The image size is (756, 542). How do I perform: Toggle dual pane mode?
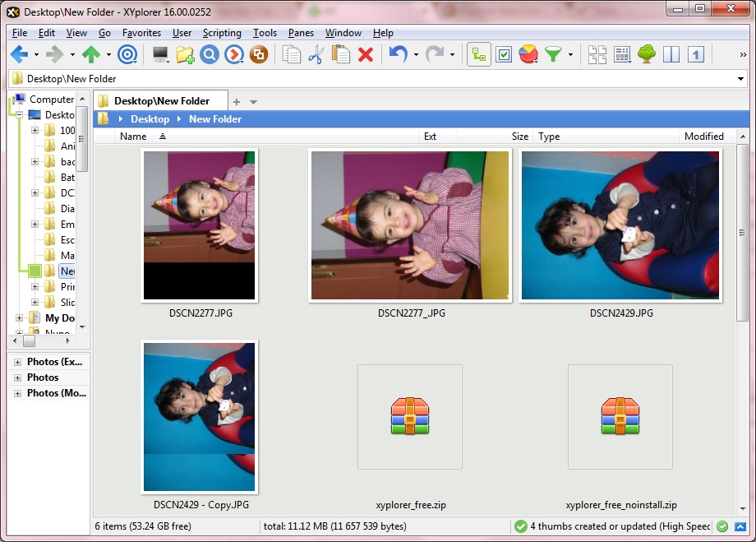coord(672,54)
